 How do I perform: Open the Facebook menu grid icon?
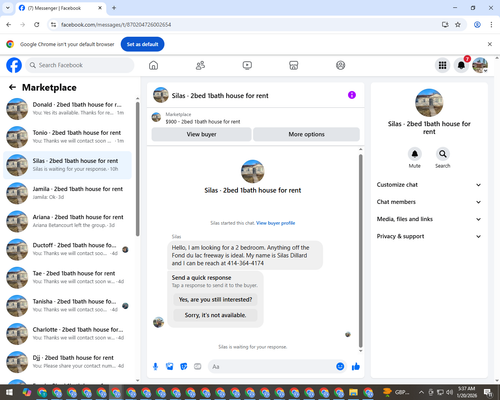pos(442,65)
